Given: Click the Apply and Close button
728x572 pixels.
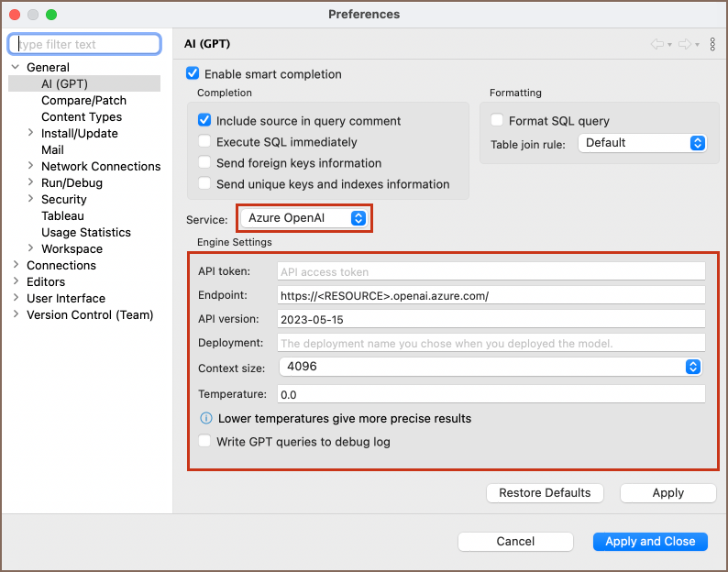Looking at the screenshot, I should tap(650, 542).
